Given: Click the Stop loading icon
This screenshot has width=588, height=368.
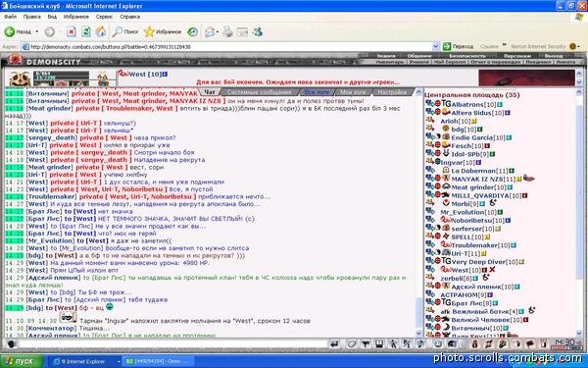Looking at the screenshot, I should coord(72,32).
